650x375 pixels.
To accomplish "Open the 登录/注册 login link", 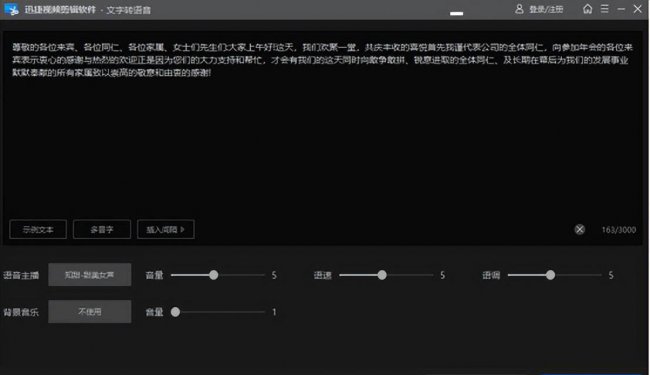I will click(x=546, y=10).
